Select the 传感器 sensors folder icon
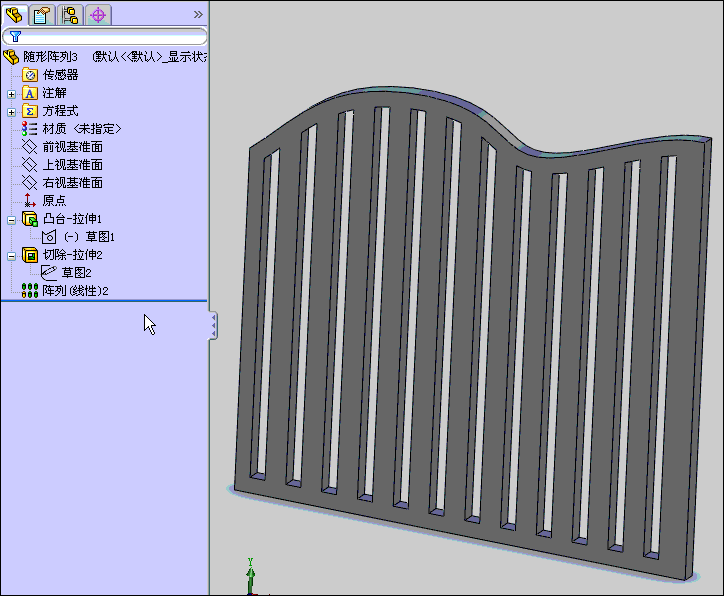The height and width of the screenshot is (596, 724). (x=30, y=75)
